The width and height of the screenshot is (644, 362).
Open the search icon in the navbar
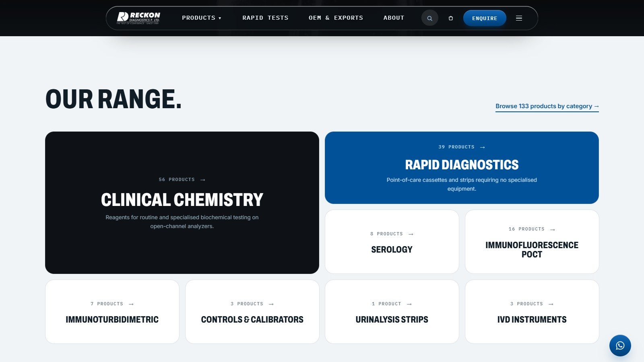coord(430,18)
